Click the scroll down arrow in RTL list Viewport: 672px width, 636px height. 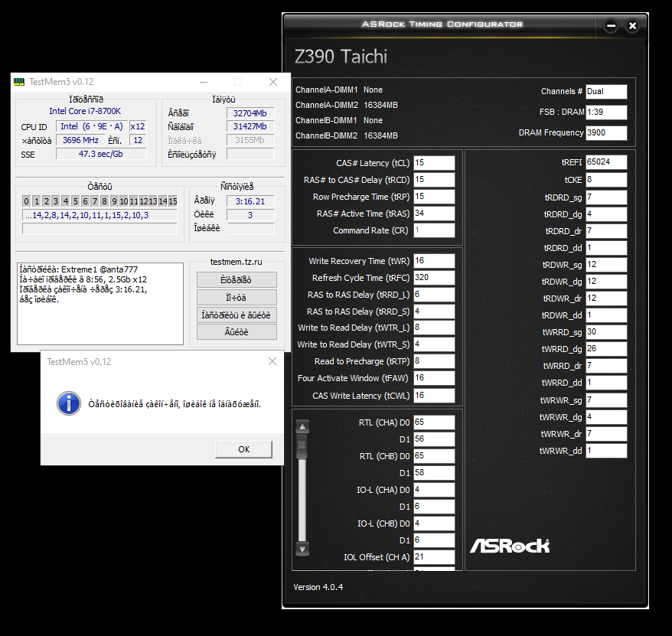302,549
